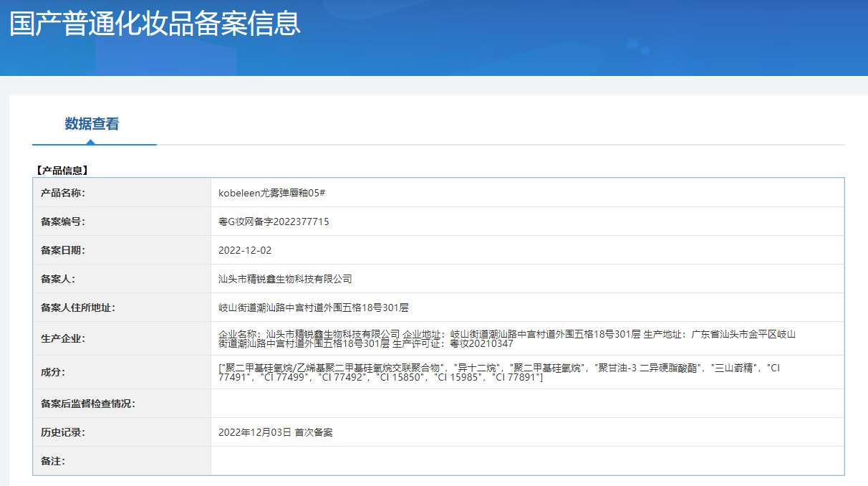
Task: Select filing date 2022-12-02
Action: 245,250
